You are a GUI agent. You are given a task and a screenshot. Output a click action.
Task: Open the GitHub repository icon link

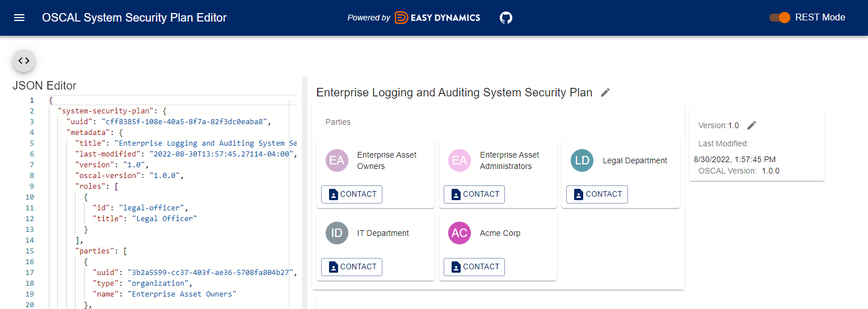click(506, 18)
